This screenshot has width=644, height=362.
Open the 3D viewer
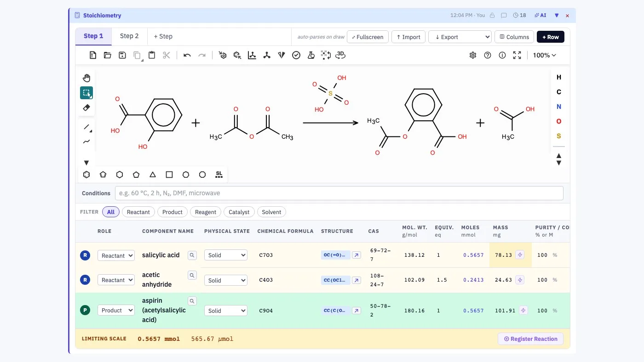[x=340, y=55]
